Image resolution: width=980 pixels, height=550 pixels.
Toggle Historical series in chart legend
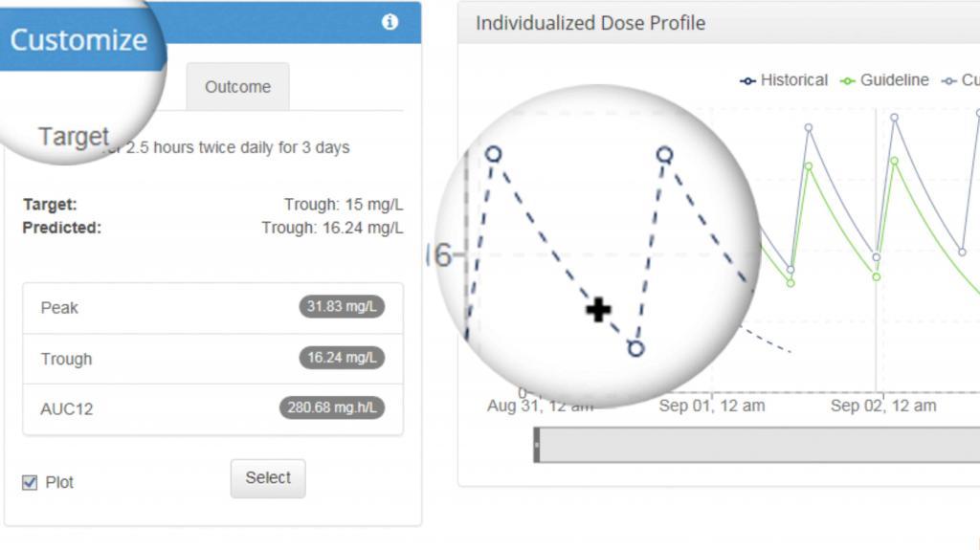(784, 80)
